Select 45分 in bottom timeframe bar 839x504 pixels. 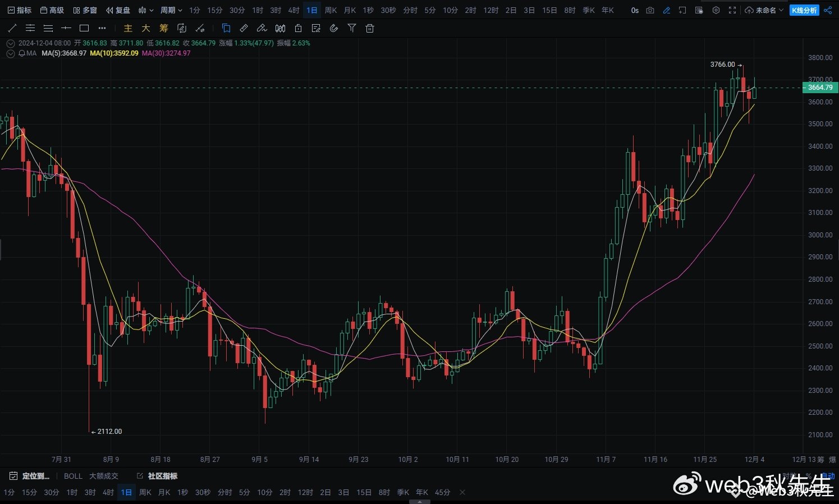pyautogui.click(x=443, y=492)
